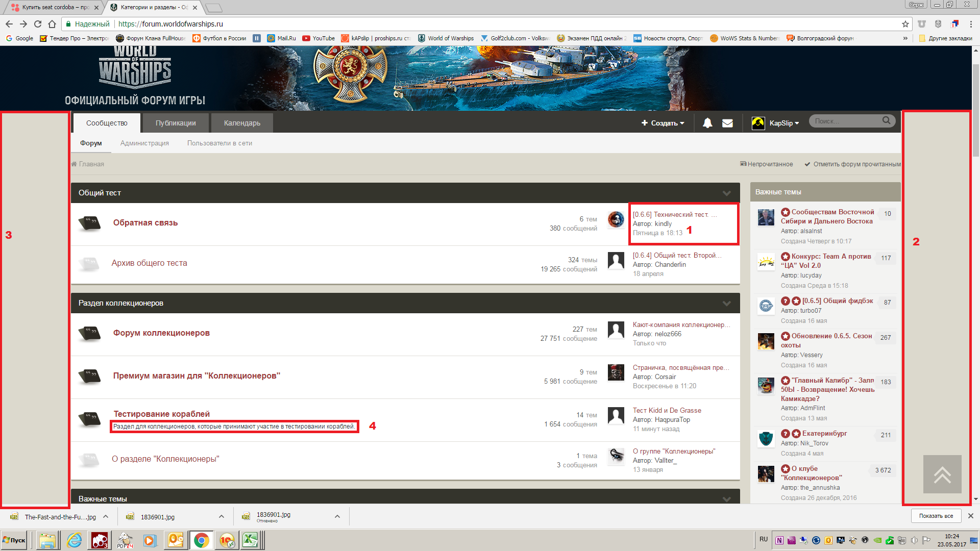Collapse the Общий тест section
This screenshot has width=980, height=551.
tap(727, 193)
